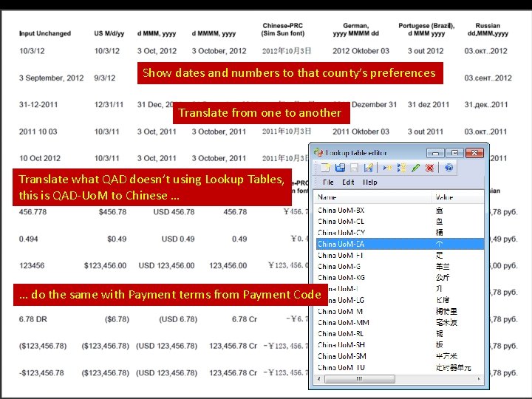Screen dimensions: 532x399
Task: Click the US date '12/31/11'
Action: (109, 104)
